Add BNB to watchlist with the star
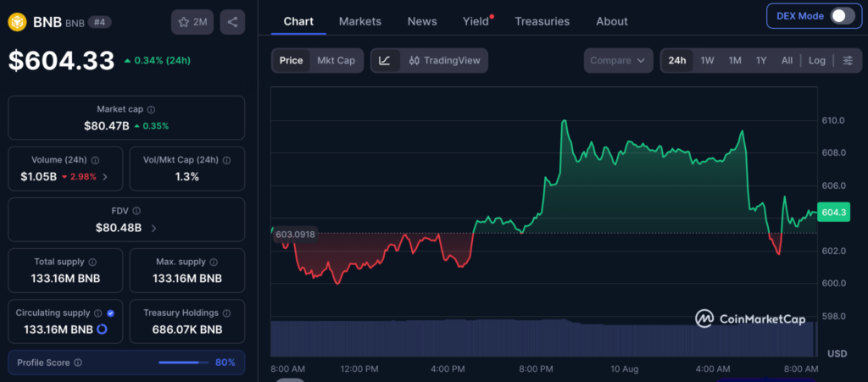The height and width of the screenshot is (382, 868). 192,22
